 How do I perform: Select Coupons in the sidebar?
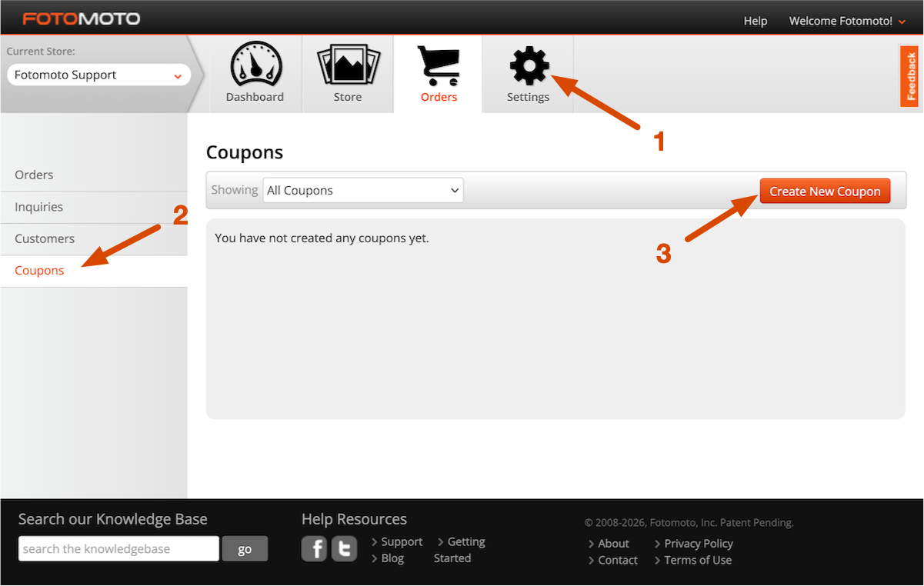pos(94,271)
